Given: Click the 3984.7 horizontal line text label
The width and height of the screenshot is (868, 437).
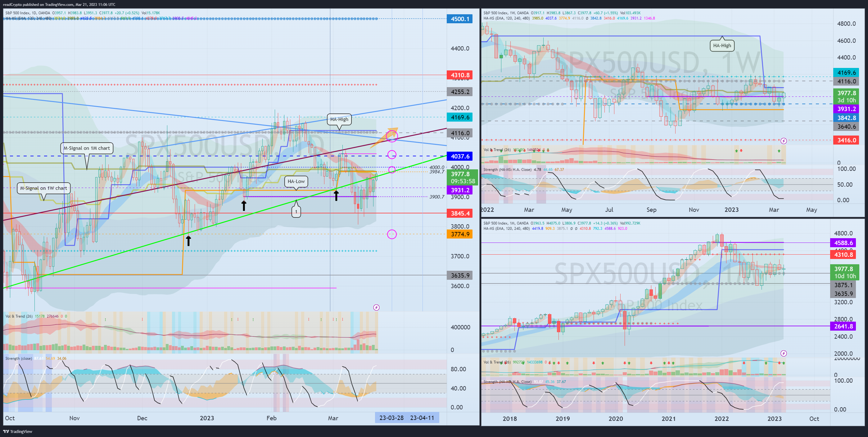Looking at the screenshot, I should (437, 172).
